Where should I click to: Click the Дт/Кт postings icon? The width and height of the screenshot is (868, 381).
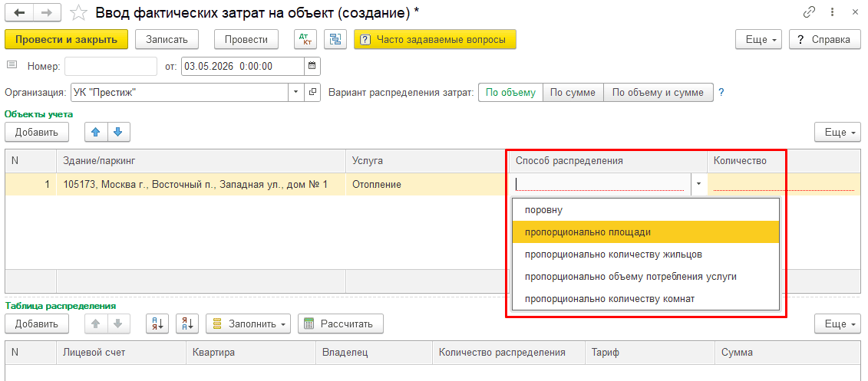305,39
